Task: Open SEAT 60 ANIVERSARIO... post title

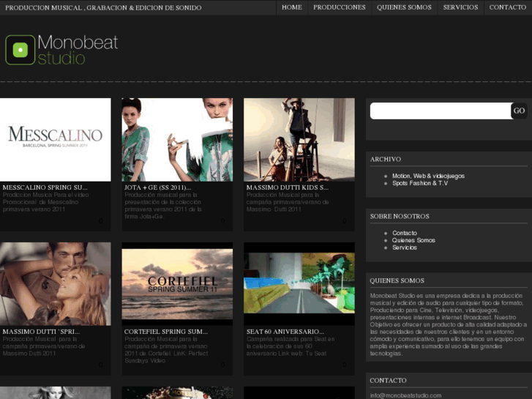Action: [285, 332]
